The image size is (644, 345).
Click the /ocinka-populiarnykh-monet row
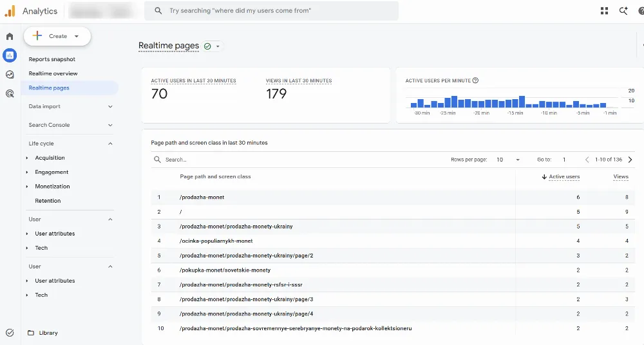pyautogui.click(x=393, y=241)
